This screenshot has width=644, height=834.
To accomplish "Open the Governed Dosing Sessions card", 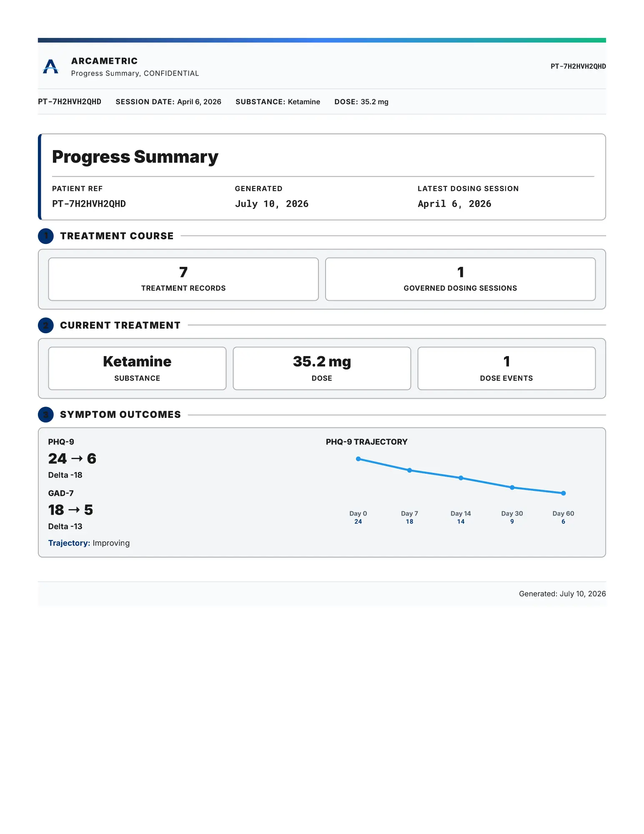I will click(460, 279).
